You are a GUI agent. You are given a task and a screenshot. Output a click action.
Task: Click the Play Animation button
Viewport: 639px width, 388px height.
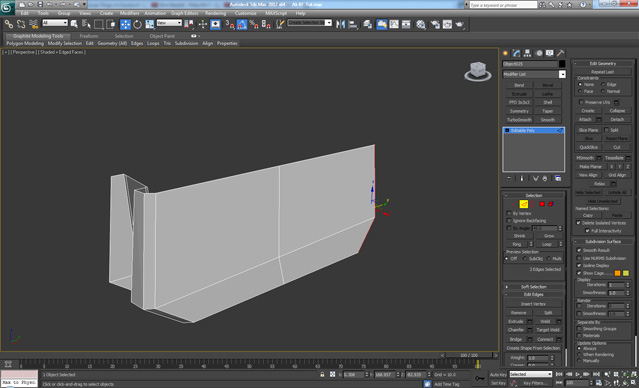coord(577,374)
